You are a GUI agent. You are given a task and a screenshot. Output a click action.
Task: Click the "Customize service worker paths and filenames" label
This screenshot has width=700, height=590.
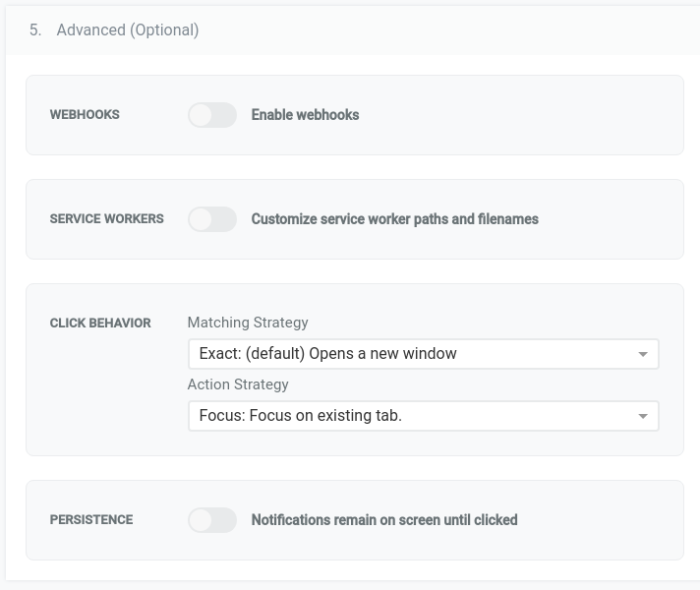tap(394, 219)
